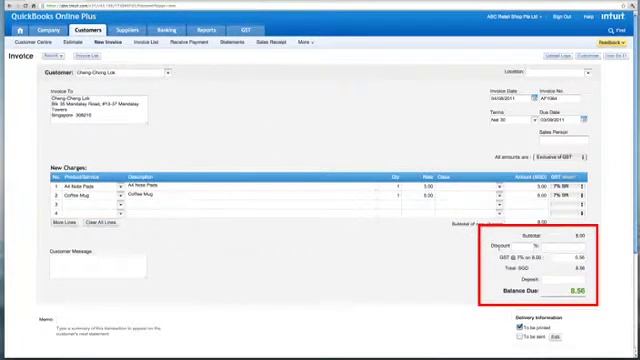The image size is (640, 360).
Task: Click the Find magnifier icon
Action: tap(611, 31)
